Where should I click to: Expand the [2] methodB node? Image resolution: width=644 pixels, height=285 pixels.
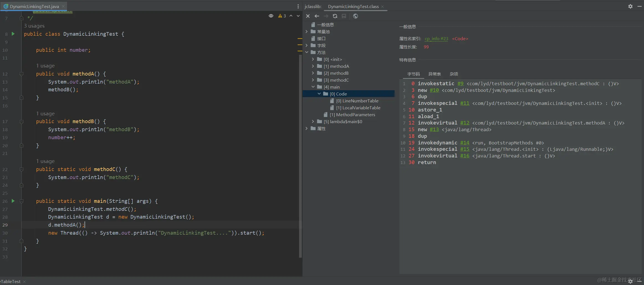(x=313, y=73)
